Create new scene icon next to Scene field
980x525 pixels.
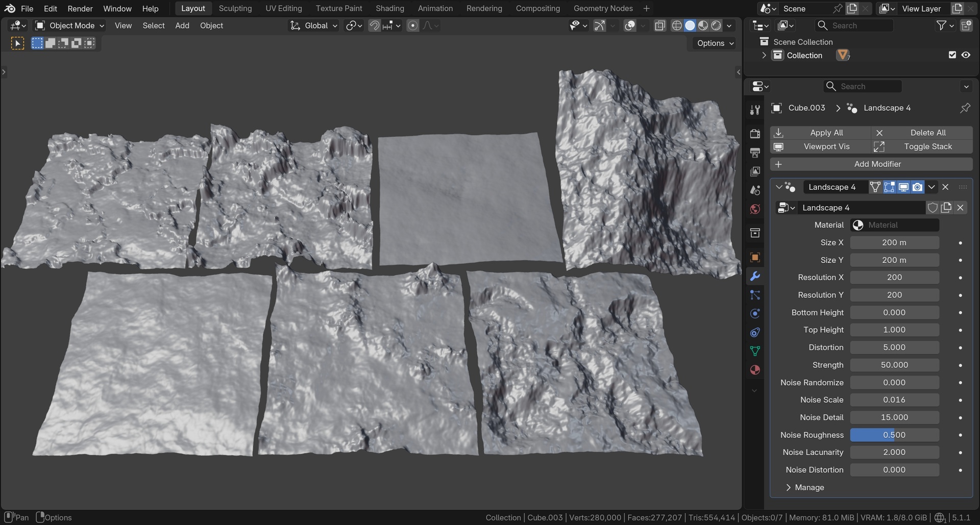pos(852,9)
